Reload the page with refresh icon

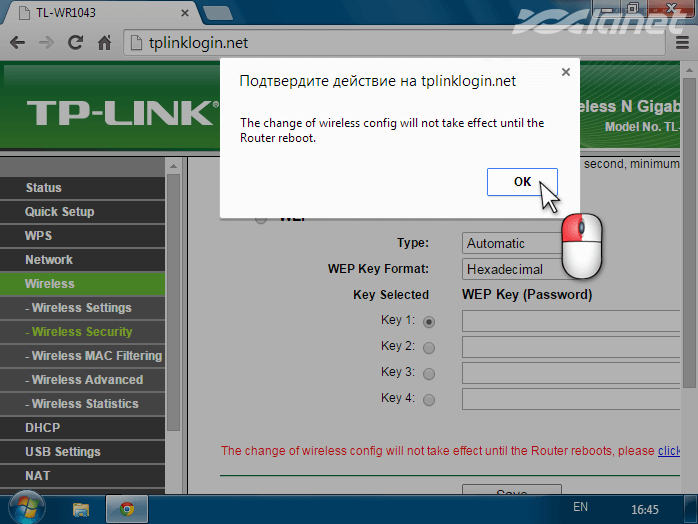tap(75, 43)
